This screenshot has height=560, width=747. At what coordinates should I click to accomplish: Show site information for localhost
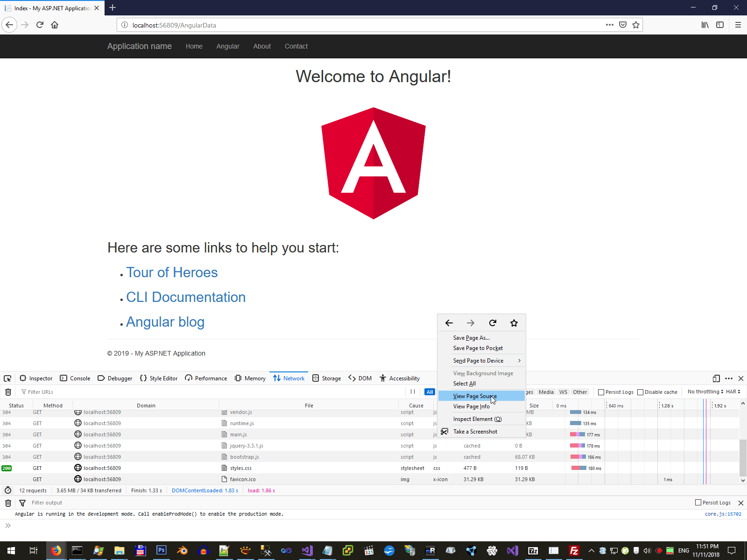click(125, 25)
